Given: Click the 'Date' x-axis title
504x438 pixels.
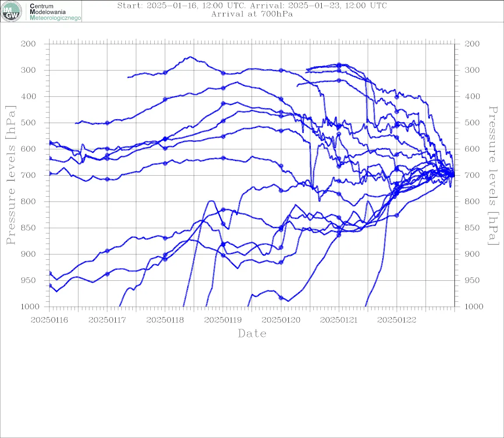Looking at the screenshot, I should click(252, 333).
